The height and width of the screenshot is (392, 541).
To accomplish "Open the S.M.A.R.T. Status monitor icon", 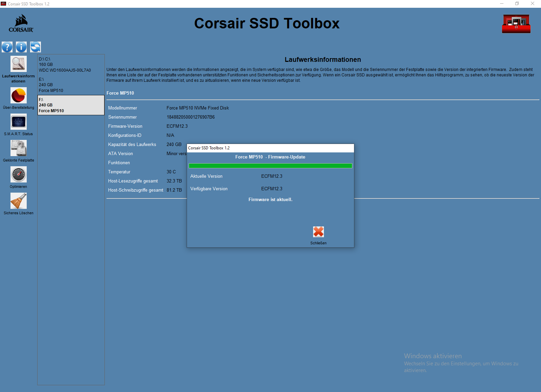I will pyautogui.click(x=19, y=122).
